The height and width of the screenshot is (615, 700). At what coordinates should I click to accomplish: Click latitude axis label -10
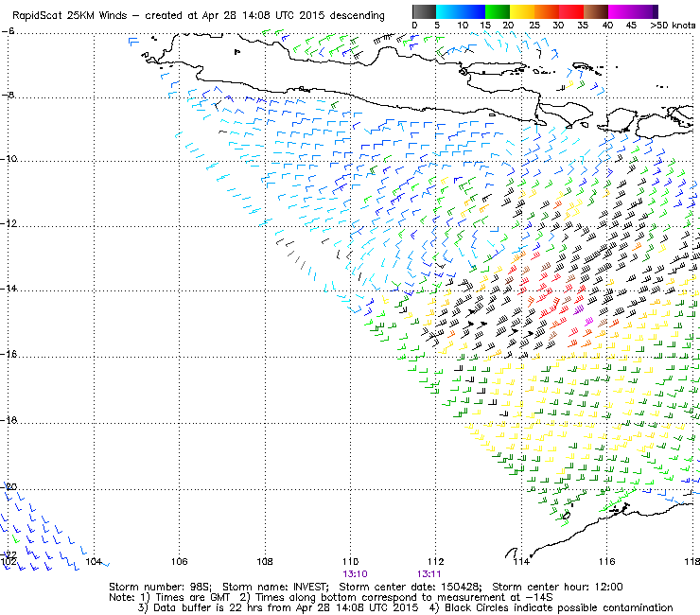tap(9, 159)
